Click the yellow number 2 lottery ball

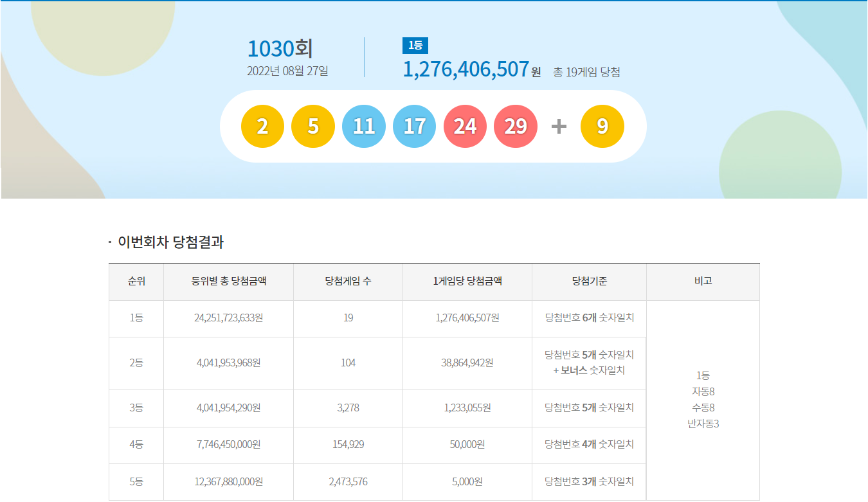pos(262,127)
